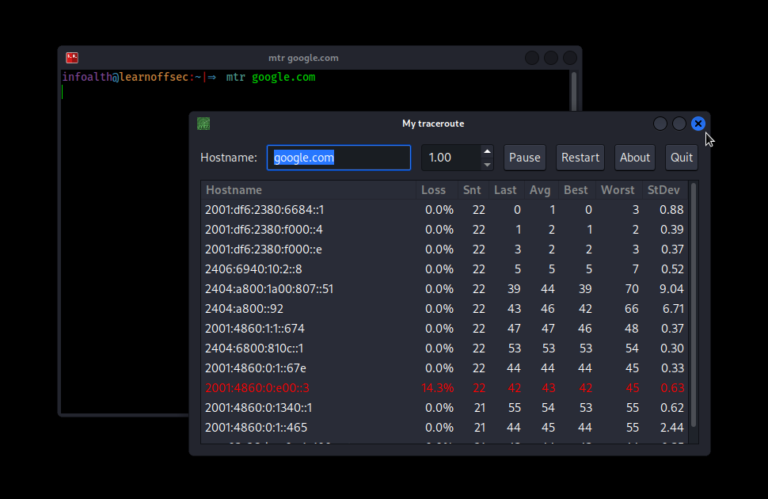Open the About dialog
The height and width of the screenshot is (499, 768).
(635, 158)
